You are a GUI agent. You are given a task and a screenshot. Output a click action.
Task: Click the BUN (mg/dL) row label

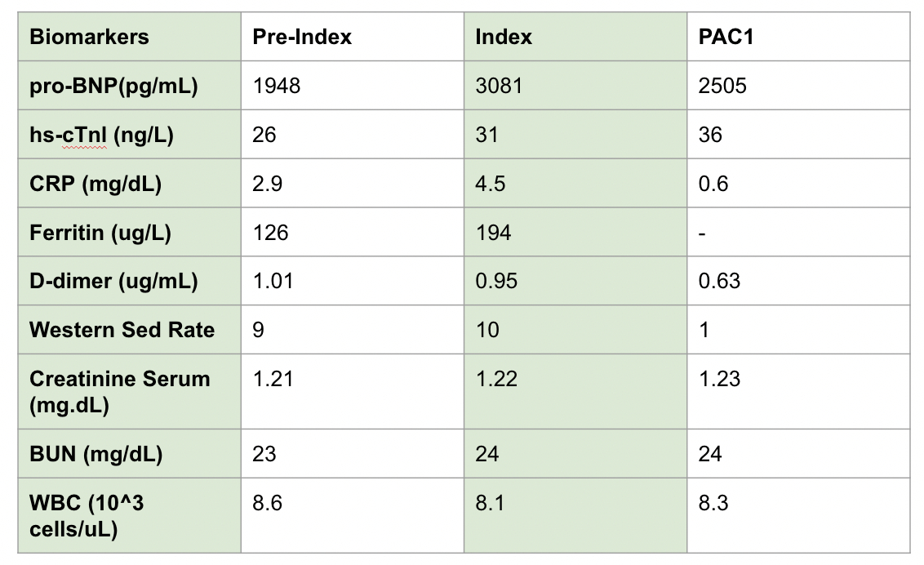96,454
